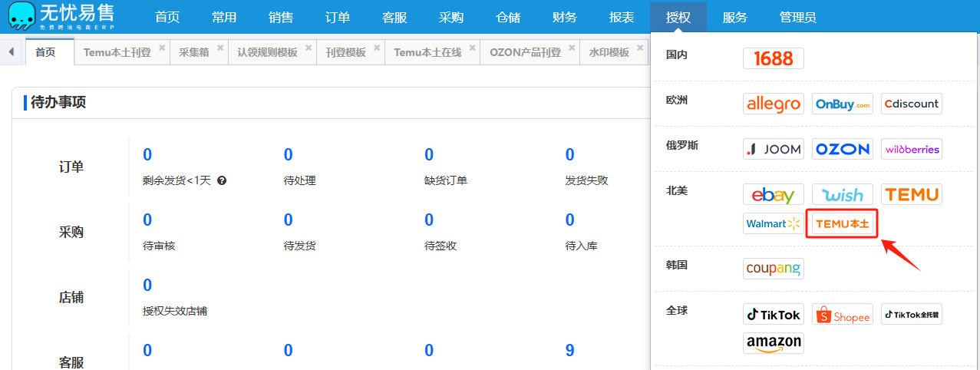980x370 pixels.
Task: Choose the TikTok全托管 platform logo
Action: 911,314
